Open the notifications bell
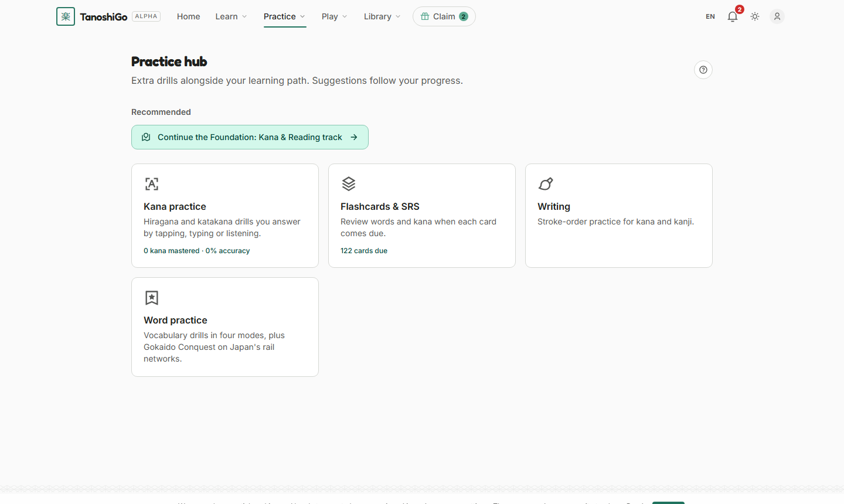Screen dimensions: 844x504 coord(733,16)
